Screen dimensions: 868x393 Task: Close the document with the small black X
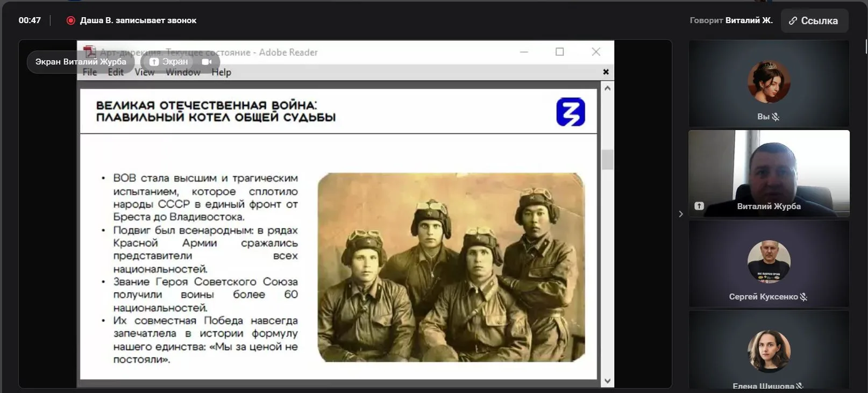(606, 72)
